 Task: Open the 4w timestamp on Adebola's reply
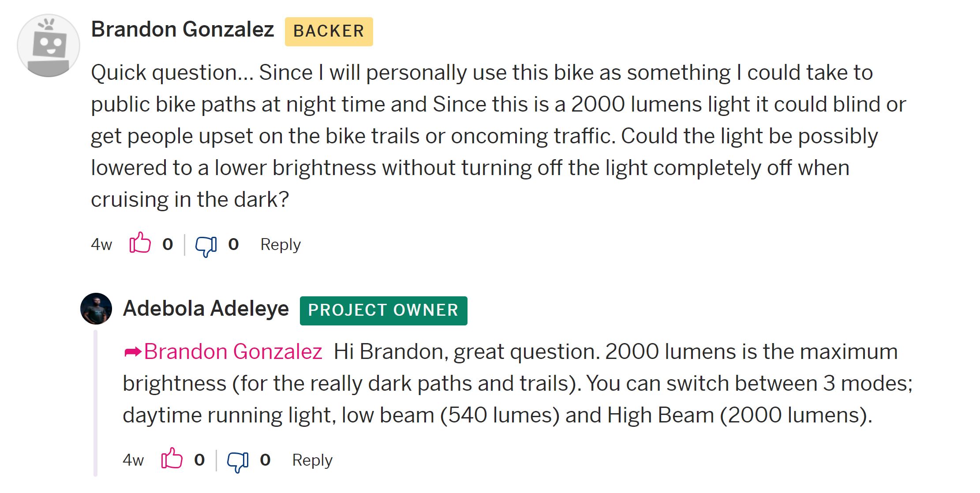click(133, 460)
